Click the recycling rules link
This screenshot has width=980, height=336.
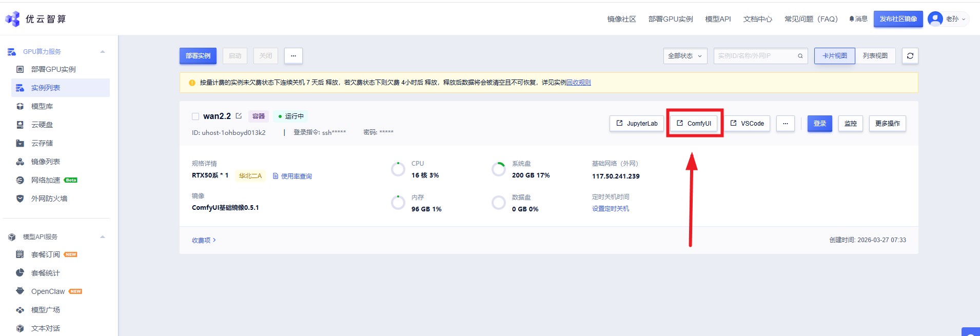[578, 83]
